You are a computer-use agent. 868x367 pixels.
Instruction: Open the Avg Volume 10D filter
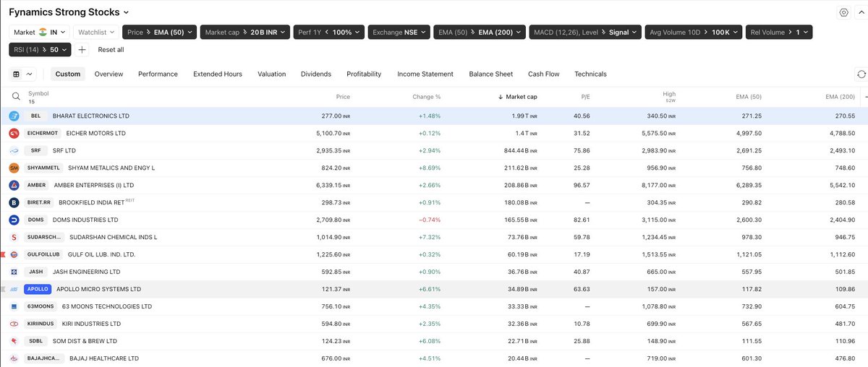(693, 32)
